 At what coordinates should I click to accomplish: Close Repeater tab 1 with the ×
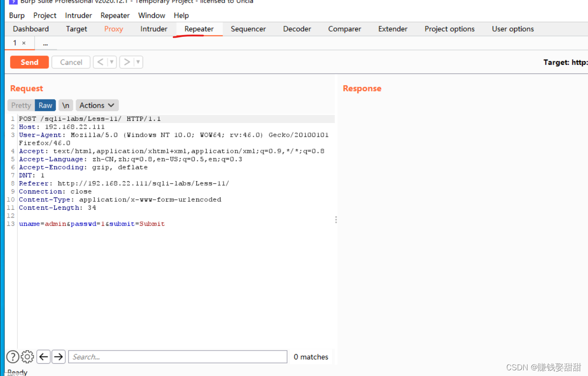24,43
